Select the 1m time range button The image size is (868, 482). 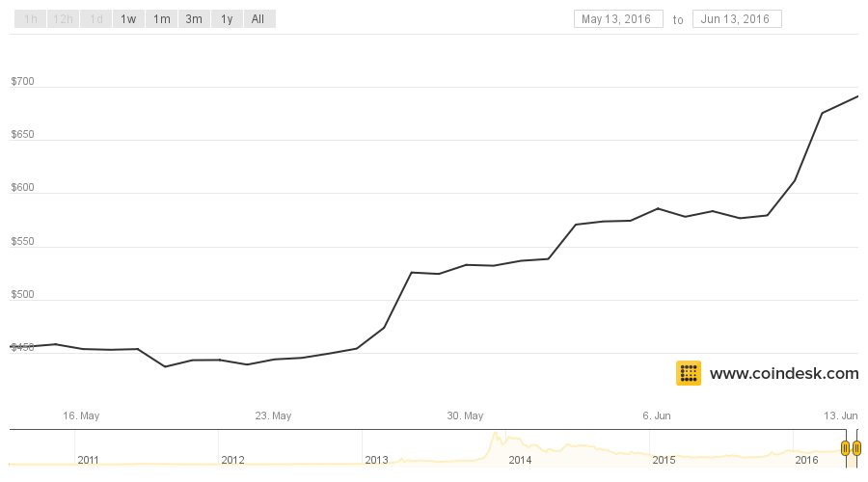(162, 19)
